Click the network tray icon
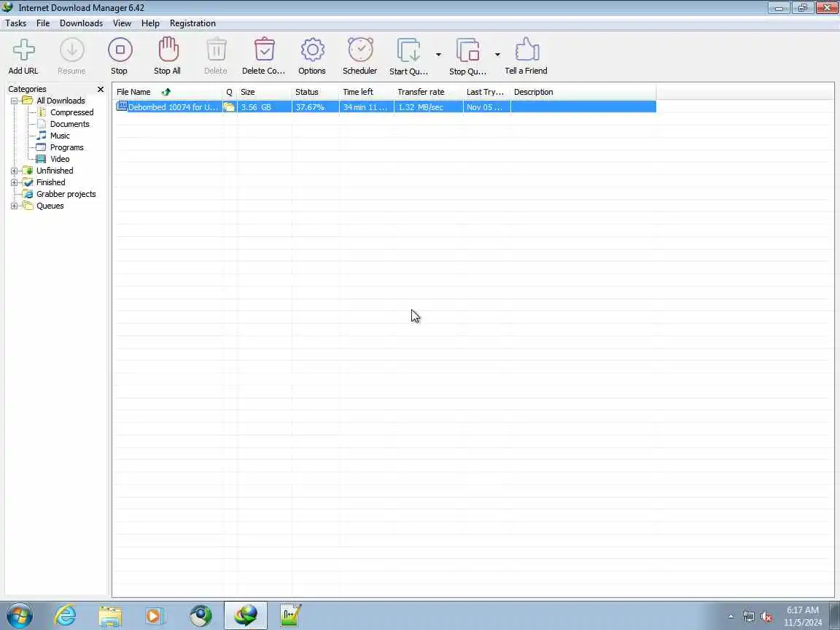840x630 pixels. click(749, 617)
